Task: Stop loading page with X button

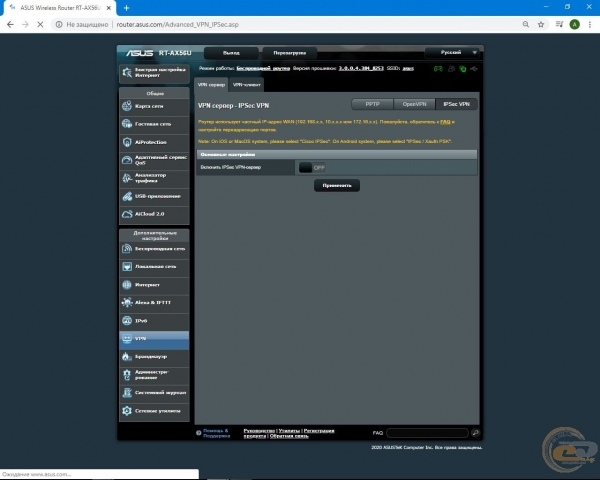Action: point(40,24)
